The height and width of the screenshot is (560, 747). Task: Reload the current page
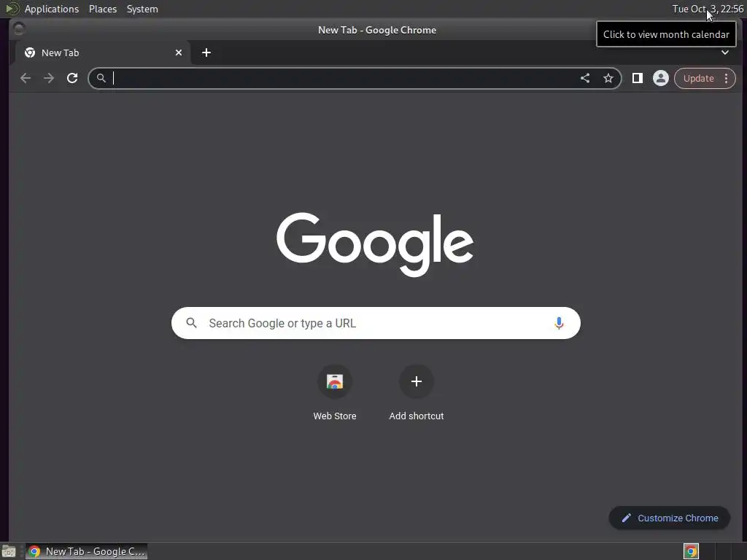point(72,78)
